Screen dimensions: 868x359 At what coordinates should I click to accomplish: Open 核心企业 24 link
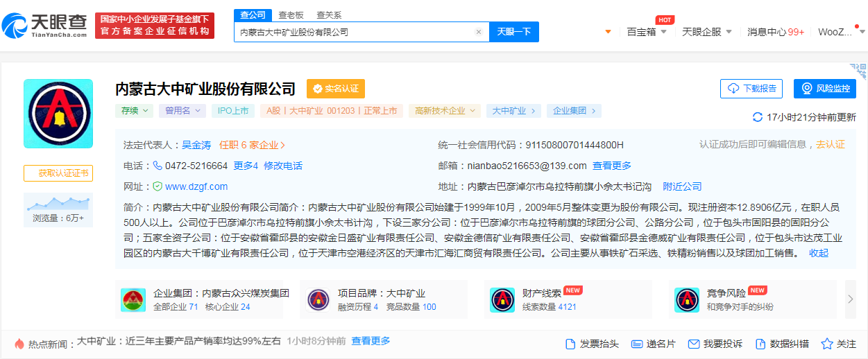click(228, 307)
